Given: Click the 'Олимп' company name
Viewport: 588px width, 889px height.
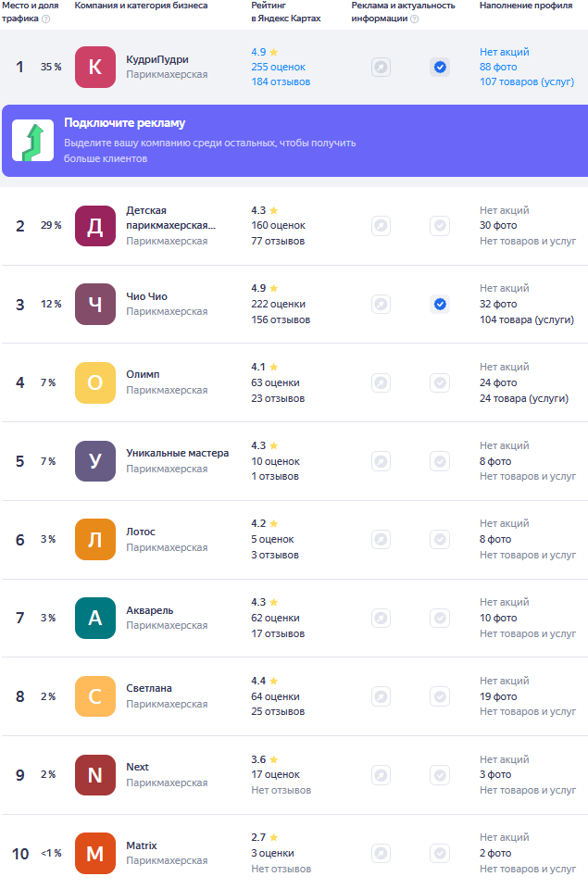Looking at the screenshot, I should [x=143, y=374].
